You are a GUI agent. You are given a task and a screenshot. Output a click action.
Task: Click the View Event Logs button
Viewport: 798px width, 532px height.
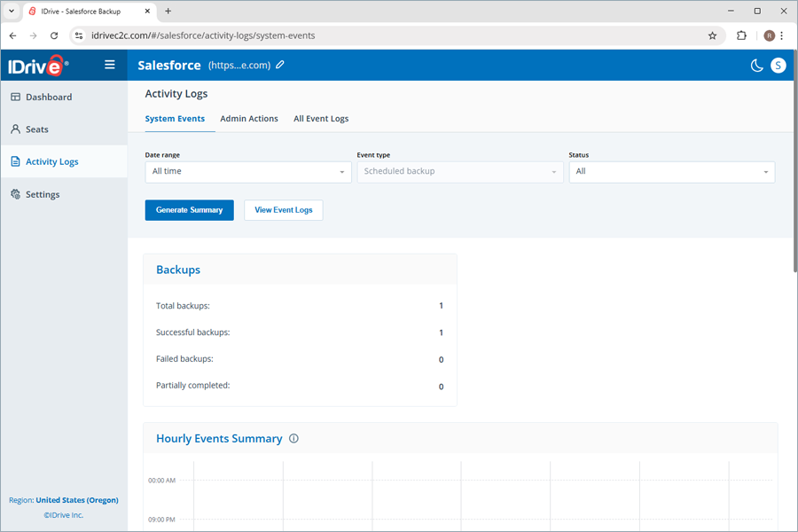click(284, 210)
